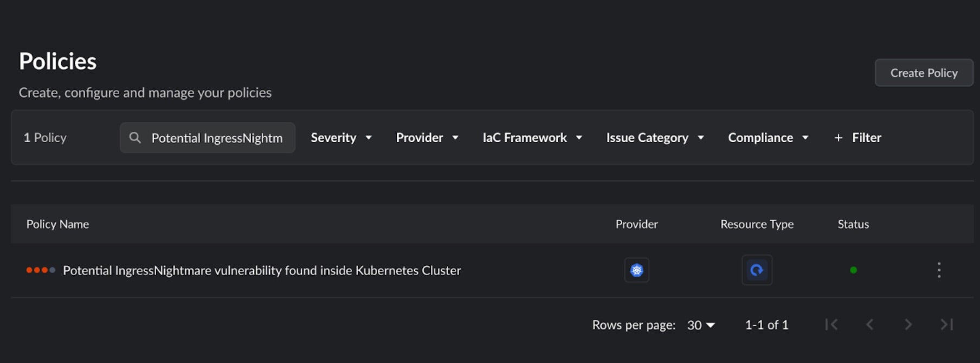The width and height of the screenshot is (980, 363).
Task: Click the Create Policy button
Action: tap(924, 73)
